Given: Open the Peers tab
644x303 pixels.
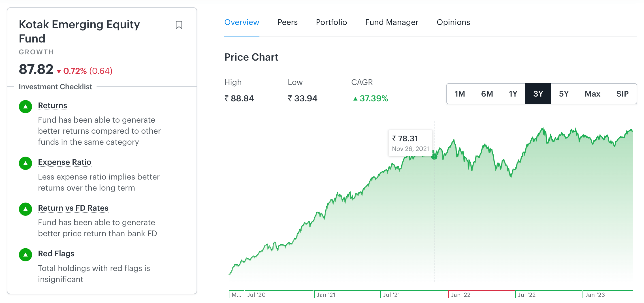Looking at the screenshot, I should [x=287, y=22].
